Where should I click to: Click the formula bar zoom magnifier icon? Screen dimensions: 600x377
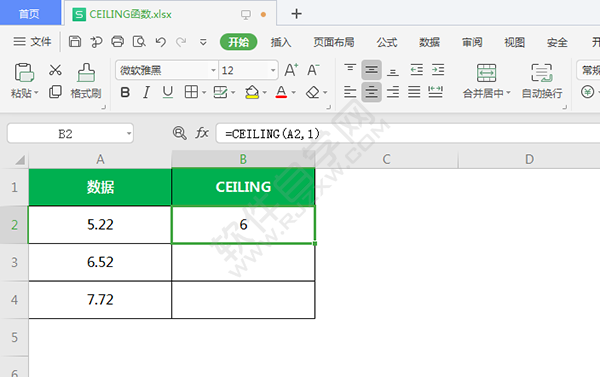pos(179,133)
